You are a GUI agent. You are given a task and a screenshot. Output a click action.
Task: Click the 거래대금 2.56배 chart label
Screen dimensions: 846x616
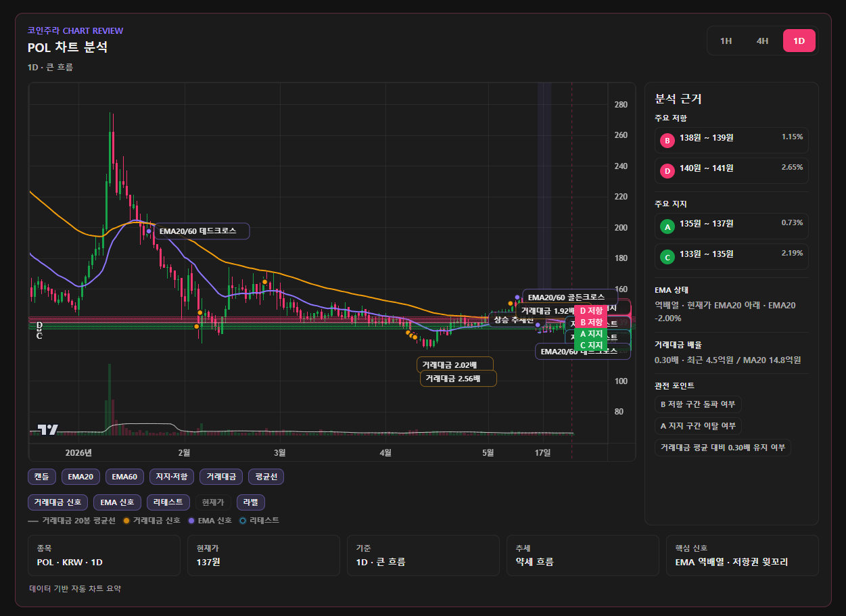(x=459, y=379)
